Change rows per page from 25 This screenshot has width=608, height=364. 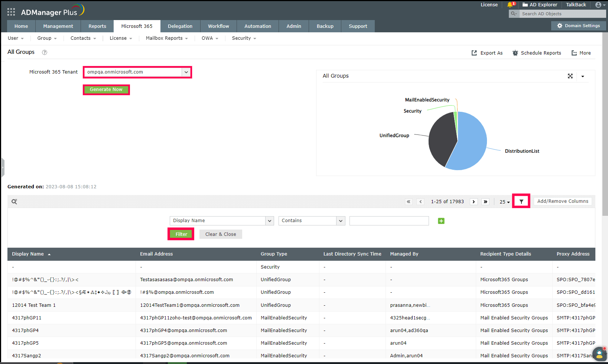coord(505,202)
